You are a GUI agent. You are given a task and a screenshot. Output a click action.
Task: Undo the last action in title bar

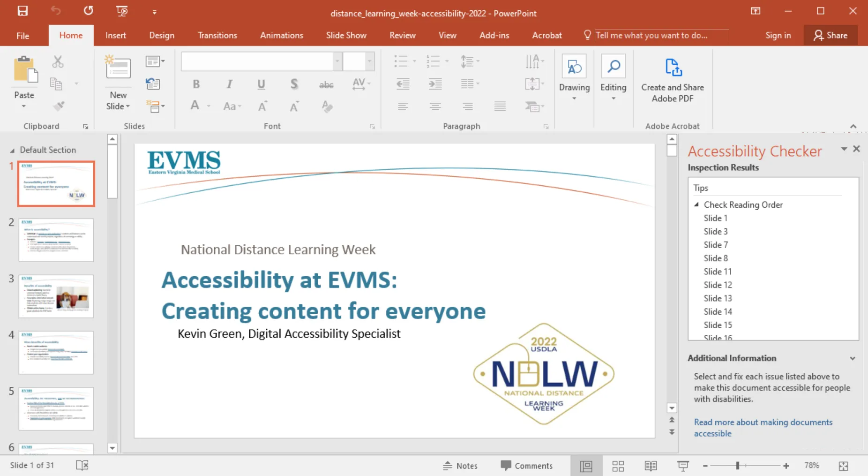(56, 11)
